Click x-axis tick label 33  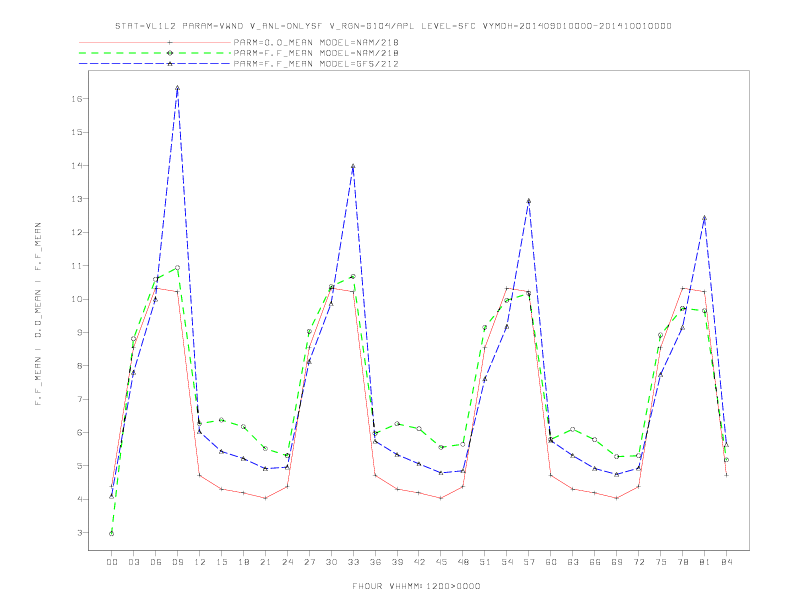pos(353,562)
